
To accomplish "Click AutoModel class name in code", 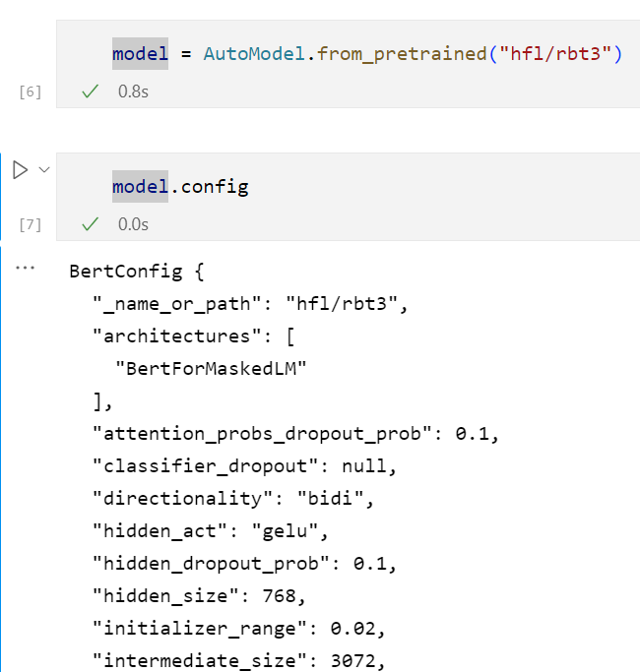I will pyautogui.click(x=256, y=54).
